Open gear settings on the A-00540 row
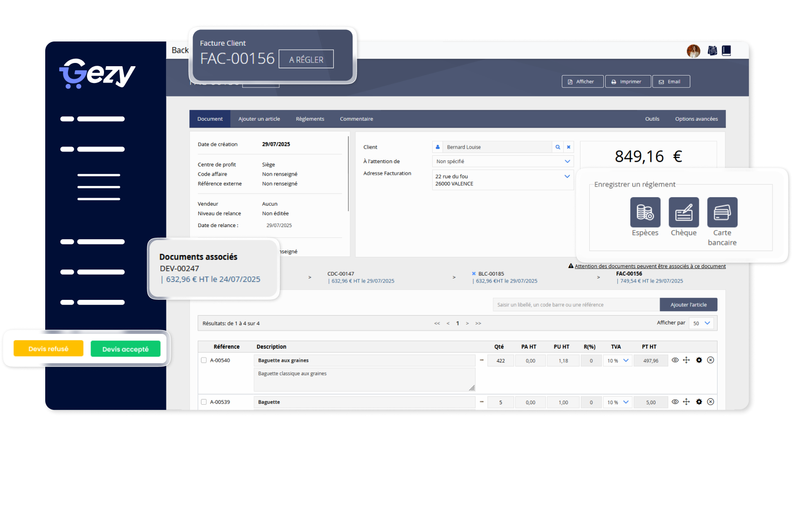 [699, 360]
